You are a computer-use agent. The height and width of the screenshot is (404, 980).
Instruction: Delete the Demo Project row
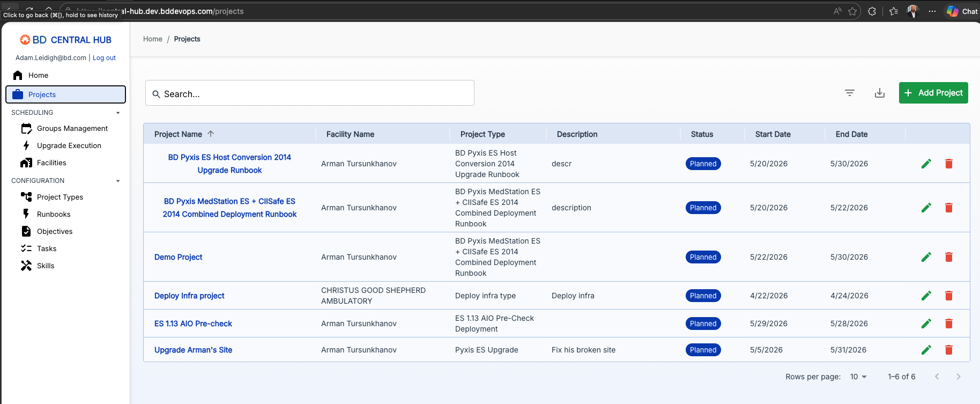click(x=949, y=257)
